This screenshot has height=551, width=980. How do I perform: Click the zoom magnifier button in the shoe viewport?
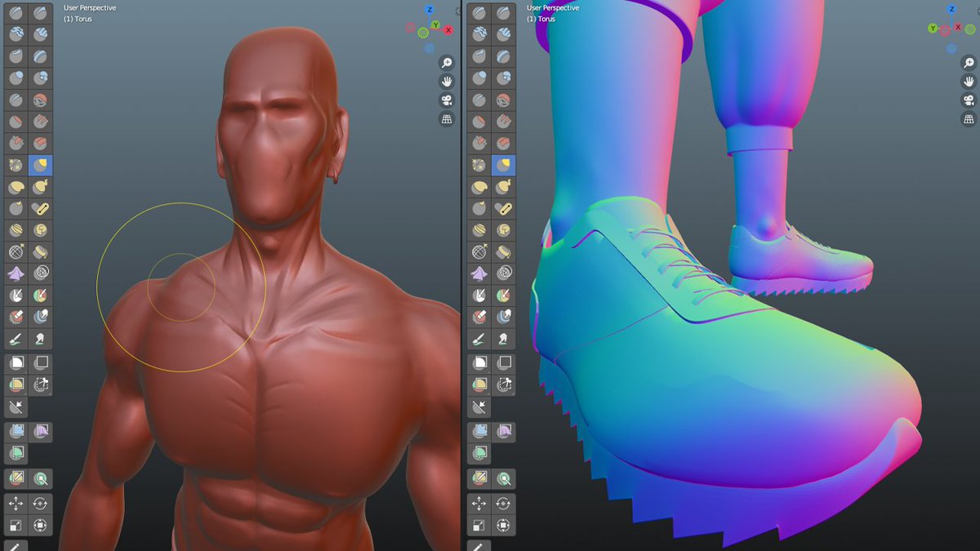click(969, 63)
